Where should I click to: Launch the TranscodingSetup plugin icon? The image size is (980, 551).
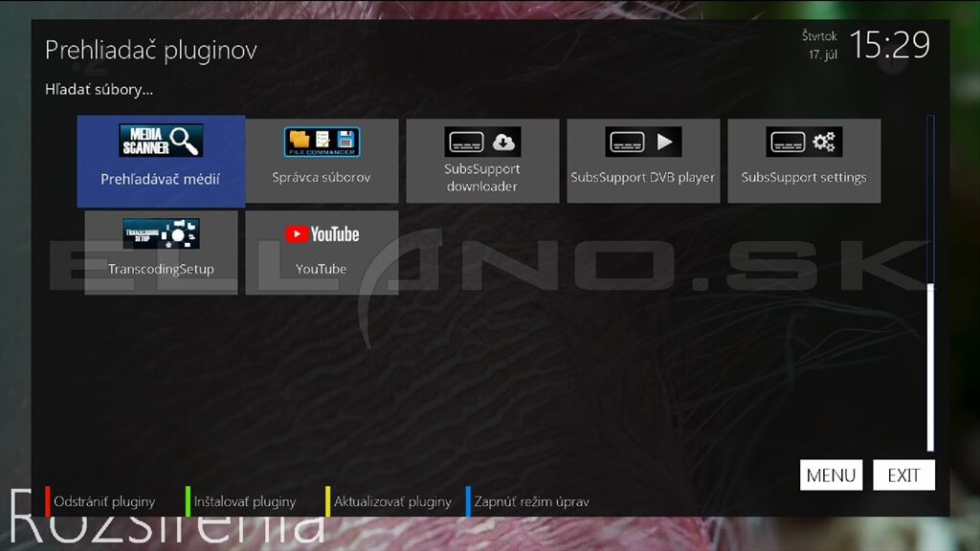point(161,233)
